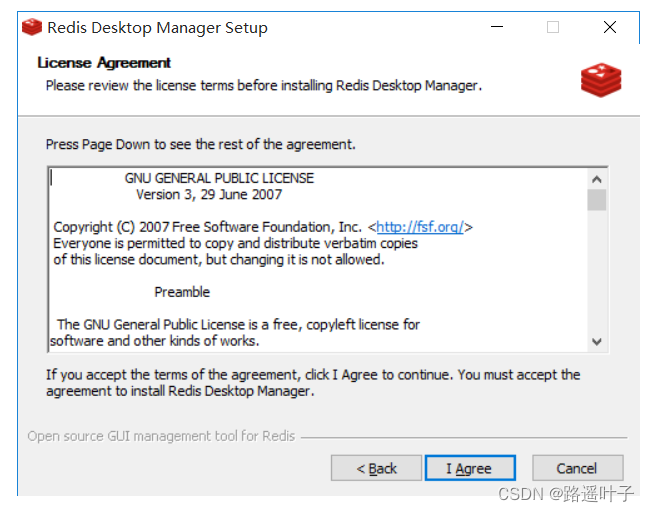Click the 'License Agreement' header title

pos(104,63)
